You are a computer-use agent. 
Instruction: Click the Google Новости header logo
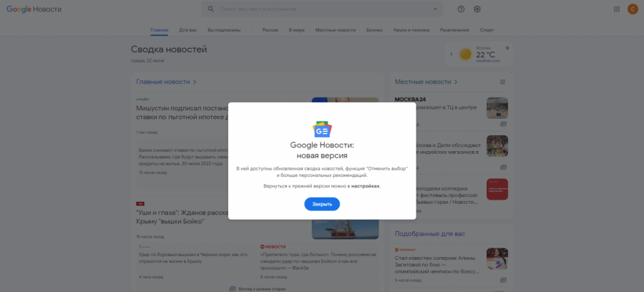click(34, 9)
